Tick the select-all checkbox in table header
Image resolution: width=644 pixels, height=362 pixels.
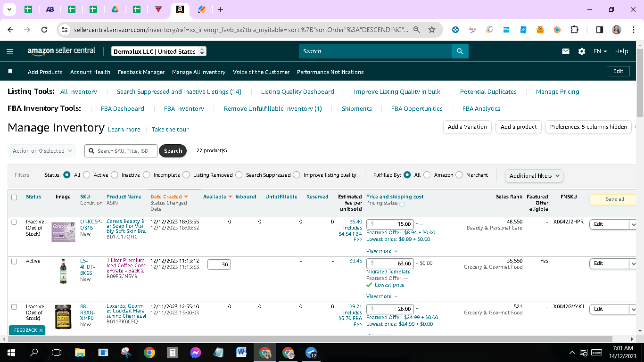point(14,197)
